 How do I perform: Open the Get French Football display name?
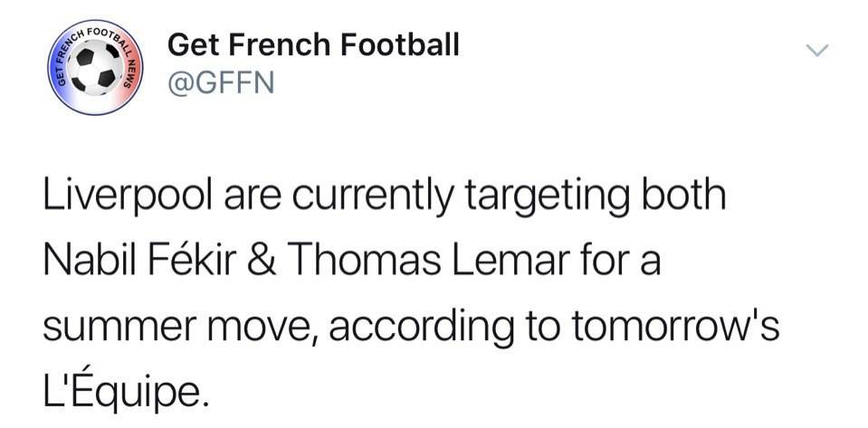coord(314,43)
